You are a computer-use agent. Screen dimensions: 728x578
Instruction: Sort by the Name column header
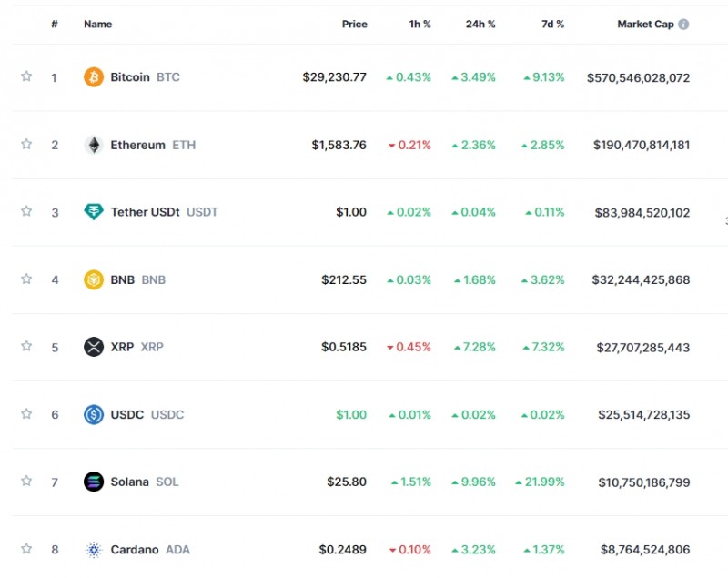pyautogui.click(x=97, y=25)
